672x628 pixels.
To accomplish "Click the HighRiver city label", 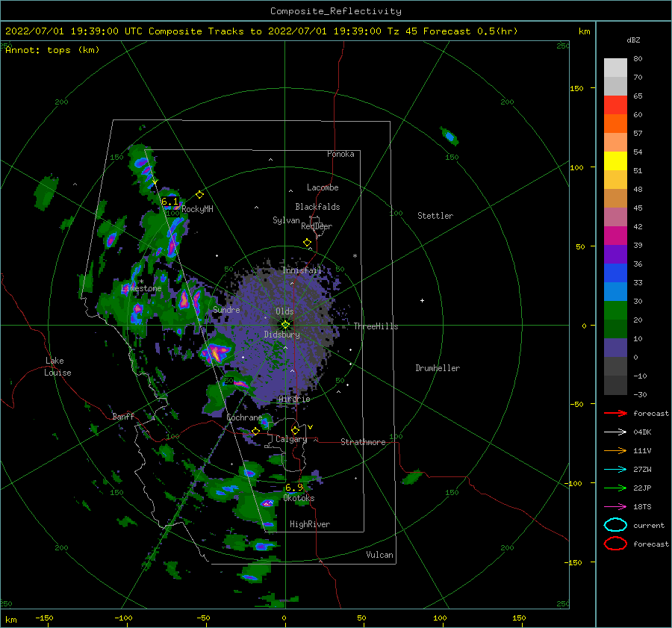I will point(310,524).
